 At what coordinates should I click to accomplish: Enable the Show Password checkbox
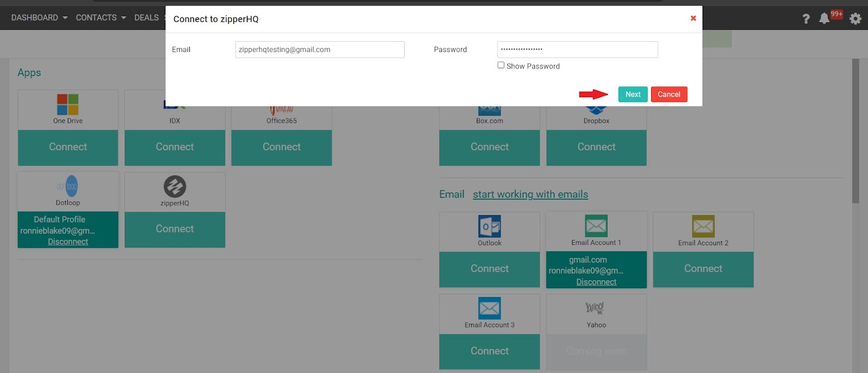pos(501,65)
